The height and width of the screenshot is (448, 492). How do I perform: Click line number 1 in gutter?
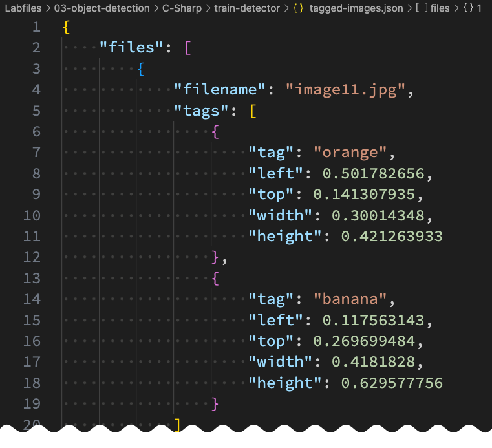(36, 27)
